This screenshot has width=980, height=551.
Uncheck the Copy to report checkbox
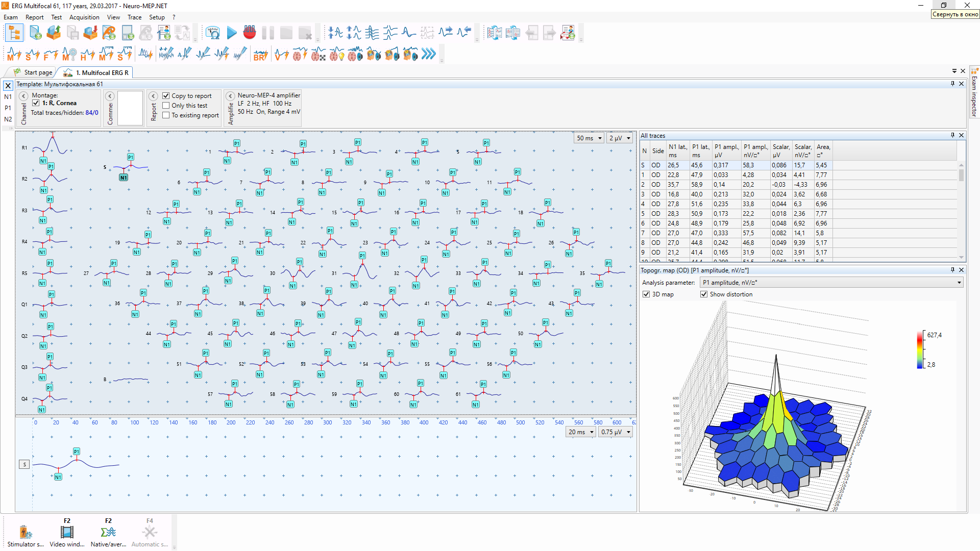click(x=166, y=96)
